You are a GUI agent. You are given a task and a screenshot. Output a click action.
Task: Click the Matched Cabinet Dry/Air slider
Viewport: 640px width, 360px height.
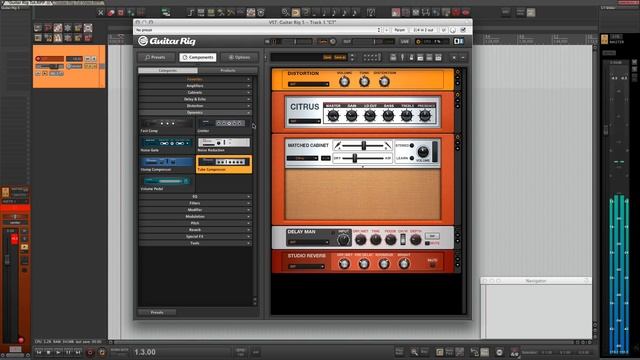tap(363, 158)
